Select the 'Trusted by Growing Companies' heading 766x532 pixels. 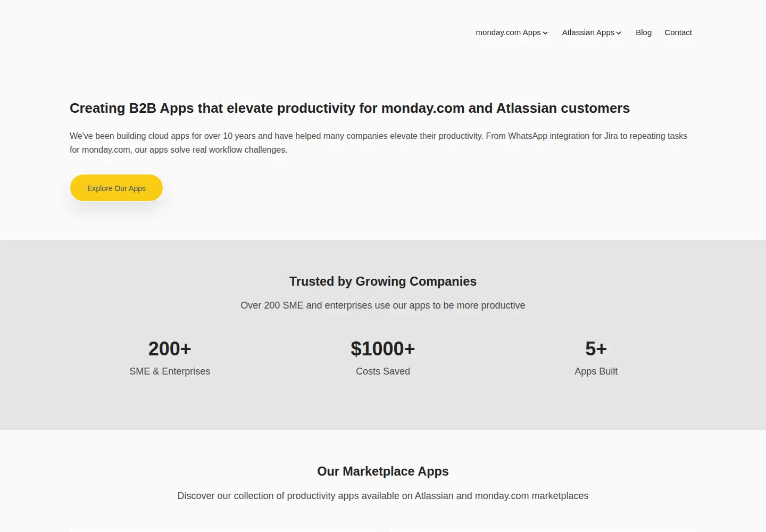point(383,281)
